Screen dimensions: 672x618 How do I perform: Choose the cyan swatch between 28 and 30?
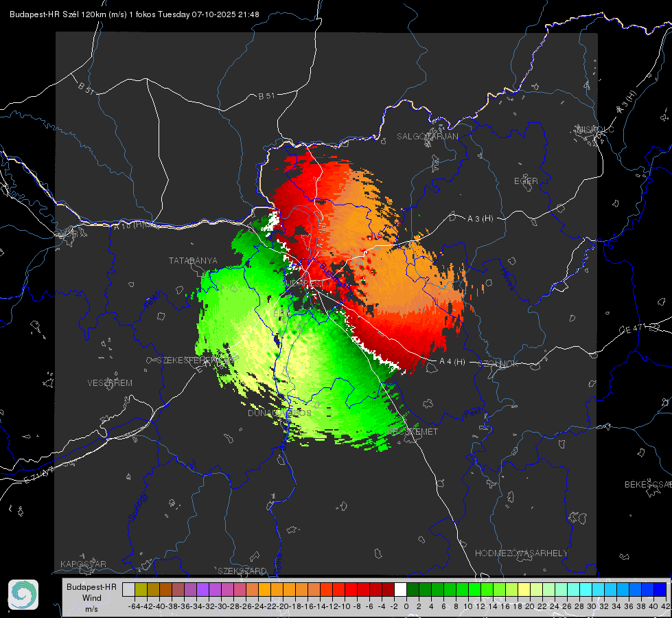tap(586, 590)
